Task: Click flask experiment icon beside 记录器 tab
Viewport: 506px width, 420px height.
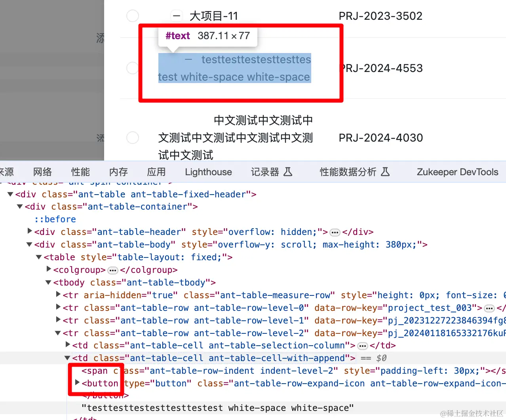Action: click(x=288, y=172)
